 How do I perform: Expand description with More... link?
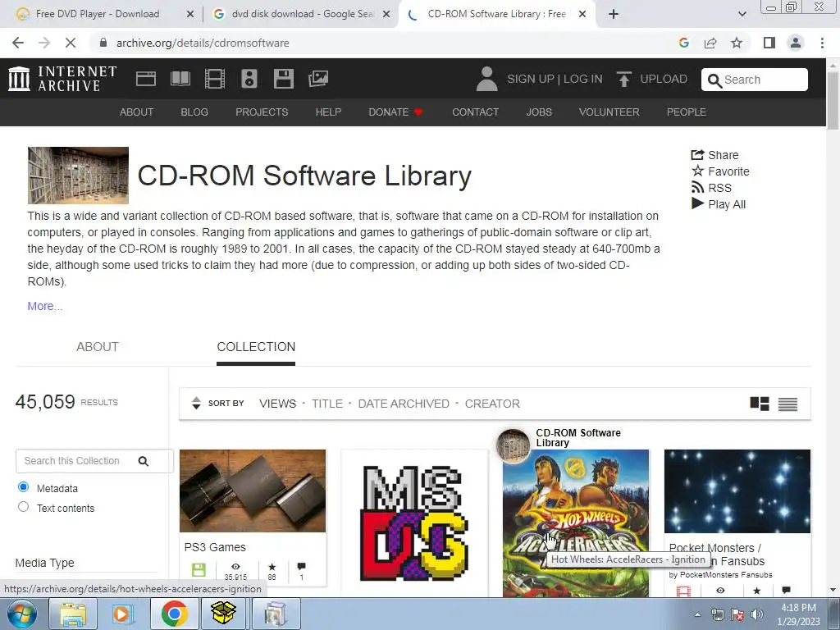(45, 306)
